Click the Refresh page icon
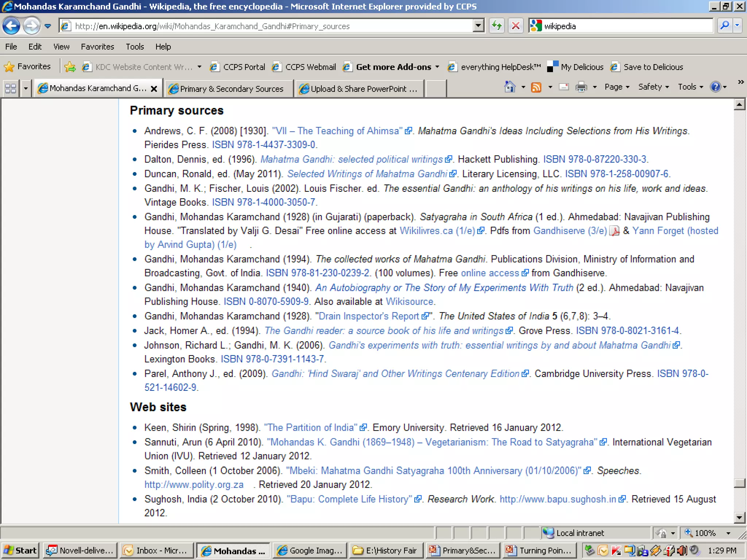747x560 pixels. [x=497, y=26]
